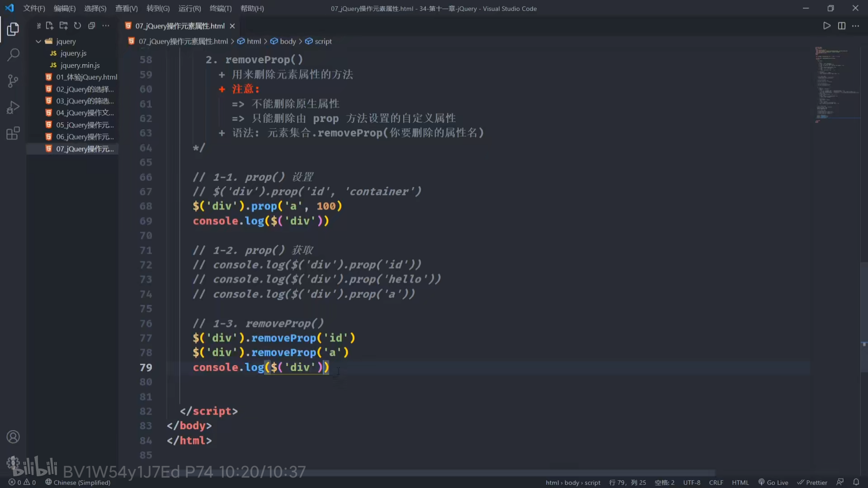Open notifications bell in status bar
Image resolution: width=868 pixels, height=488 pixels.
(856, 482)
